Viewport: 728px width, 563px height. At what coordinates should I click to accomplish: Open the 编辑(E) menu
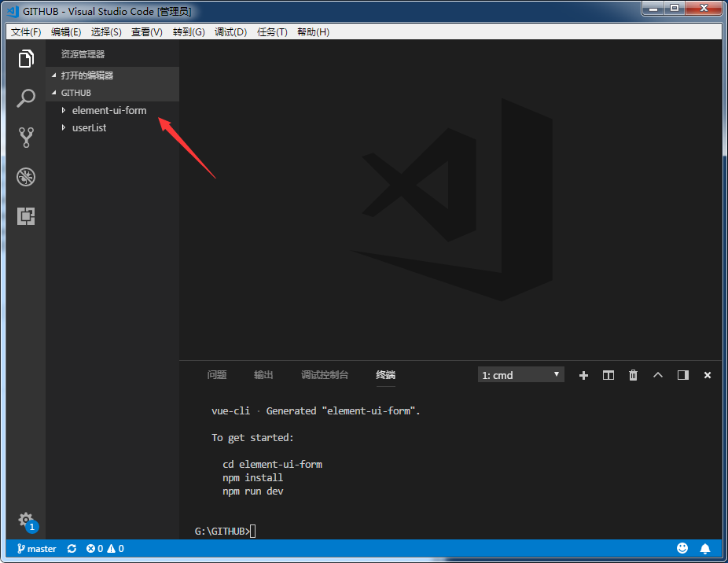[66, 32]
